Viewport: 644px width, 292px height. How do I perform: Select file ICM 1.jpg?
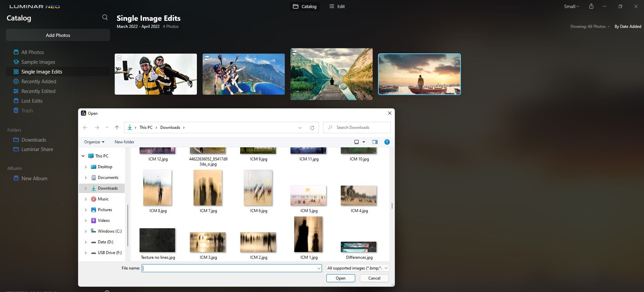(x=309, y=238)
